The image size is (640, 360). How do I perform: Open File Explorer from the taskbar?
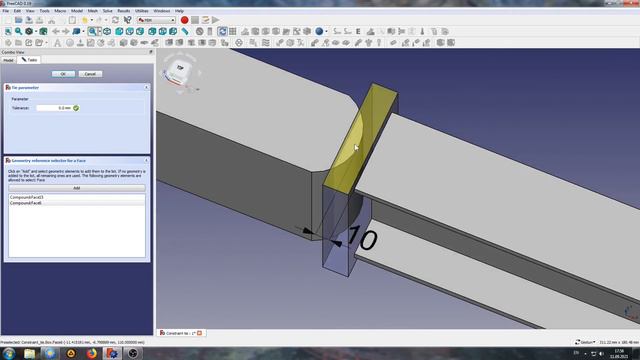pos(29,353)
